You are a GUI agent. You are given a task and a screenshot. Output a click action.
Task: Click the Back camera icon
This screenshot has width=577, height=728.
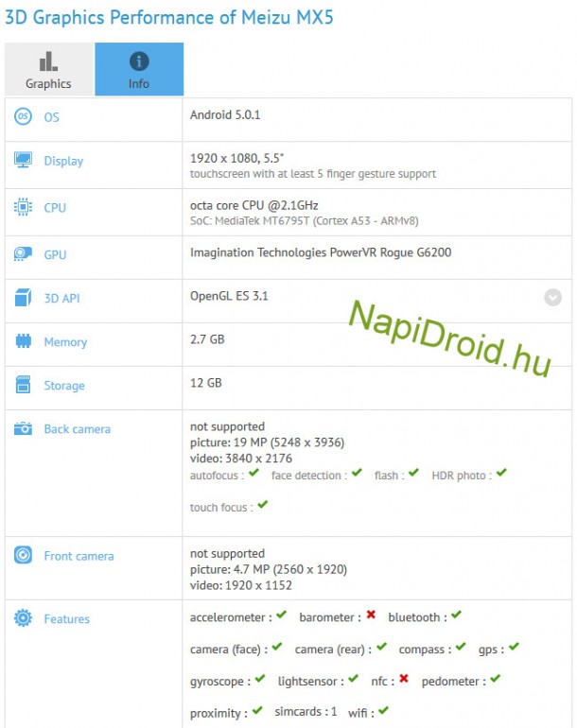tap(24, 429)
